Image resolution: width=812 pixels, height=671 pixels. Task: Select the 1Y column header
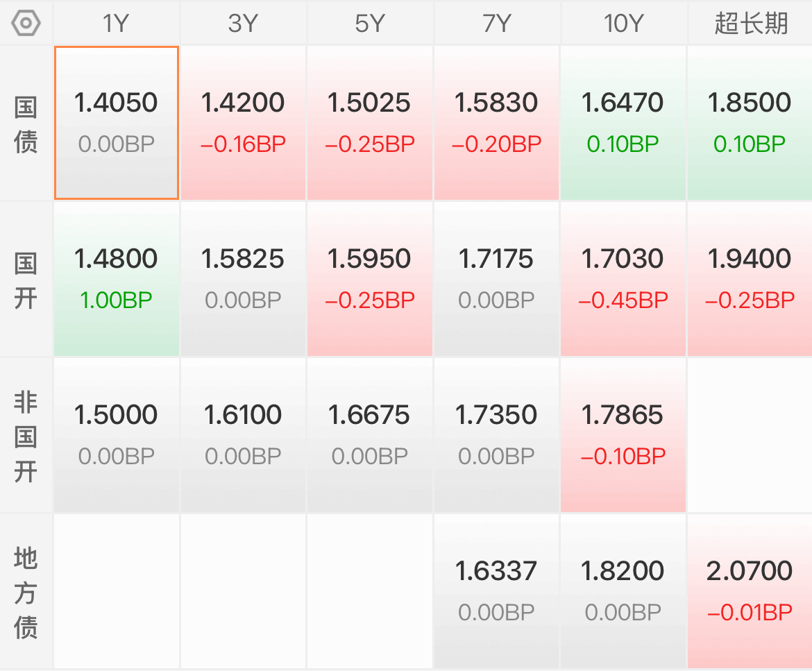[116, 24]
